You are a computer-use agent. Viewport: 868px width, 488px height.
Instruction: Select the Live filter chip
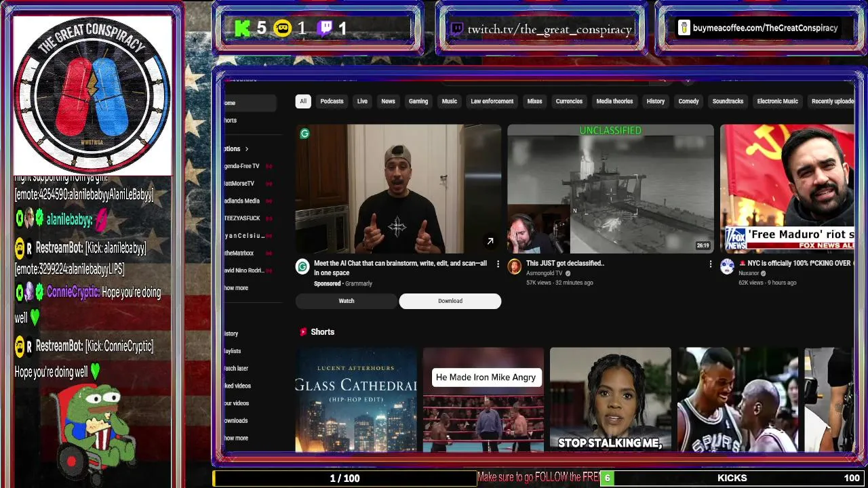362,101
